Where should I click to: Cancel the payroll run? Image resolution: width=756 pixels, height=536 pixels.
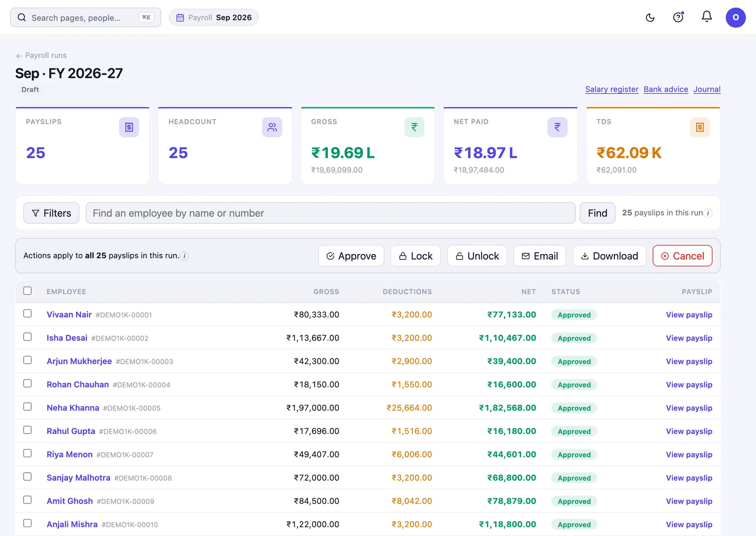682,256
